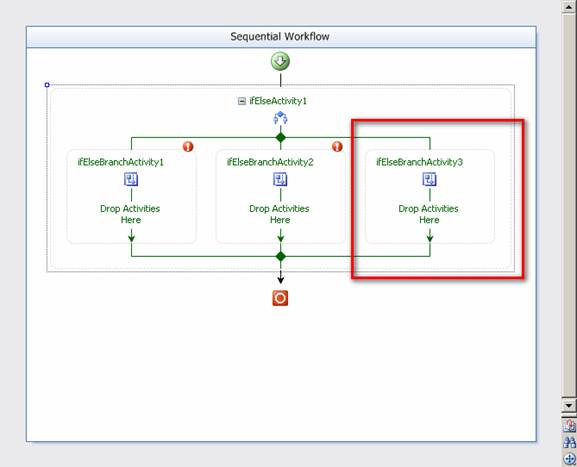Select the ifElseBranchActivity1 sequence icon
Viewport: 577px width, 467px height.
(x=131, y=180)
